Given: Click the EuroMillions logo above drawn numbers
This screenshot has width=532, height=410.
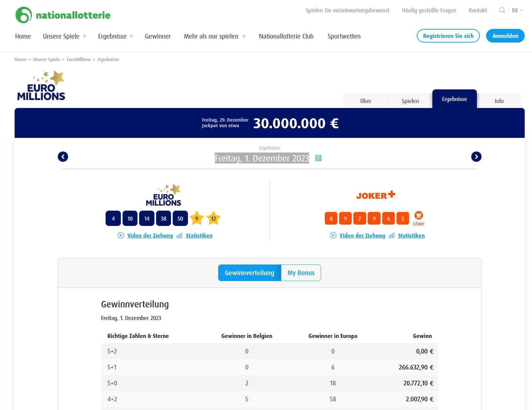Looking at the screenshot, I should point(163,195).
